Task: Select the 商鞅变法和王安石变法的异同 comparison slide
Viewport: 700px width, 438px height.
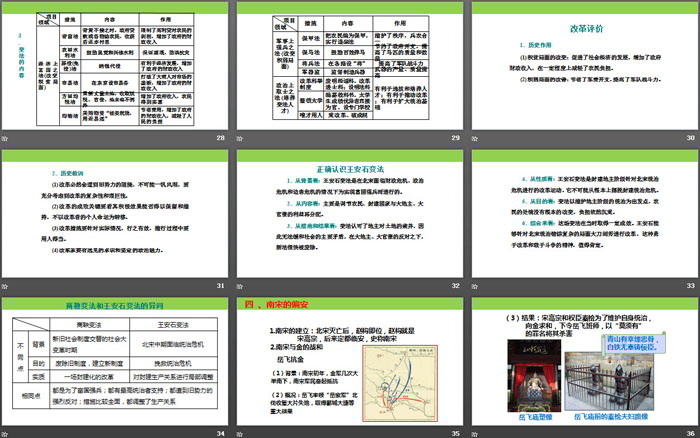Action: [115, 360]
